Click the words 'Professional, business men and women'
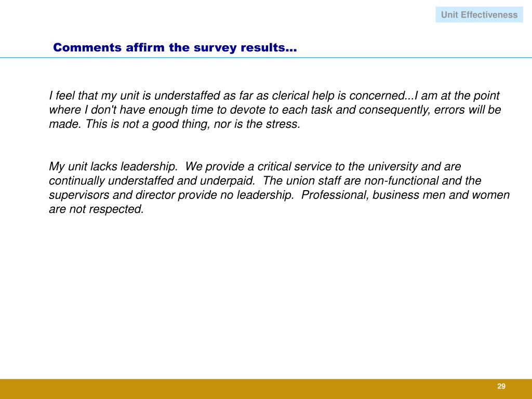This screenshot has height=399, width=532. pos(405,195)
